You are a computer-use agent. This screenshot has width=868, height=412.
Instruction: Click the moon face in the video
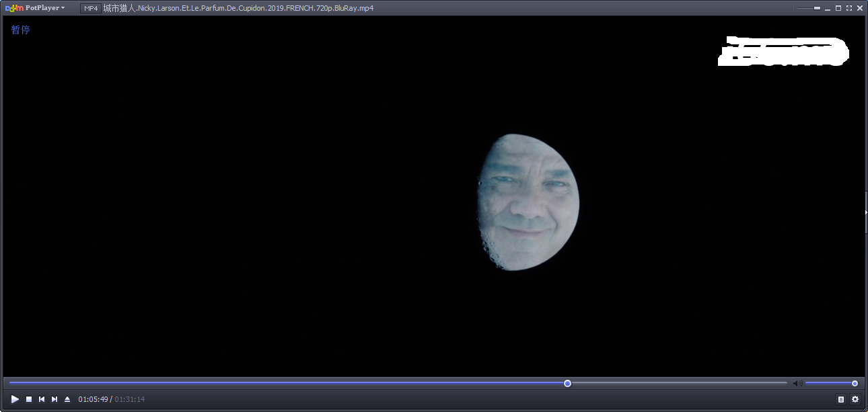528,202
